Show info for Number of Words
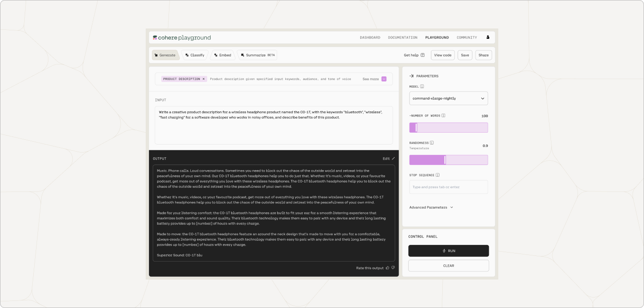Viewport: 644px width, 308px height. [x=443, y=116]
